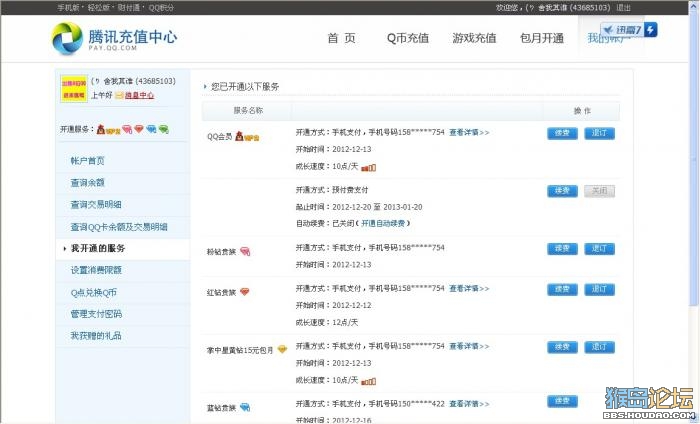Click the 操作 column header

click(x=582, y=111)
